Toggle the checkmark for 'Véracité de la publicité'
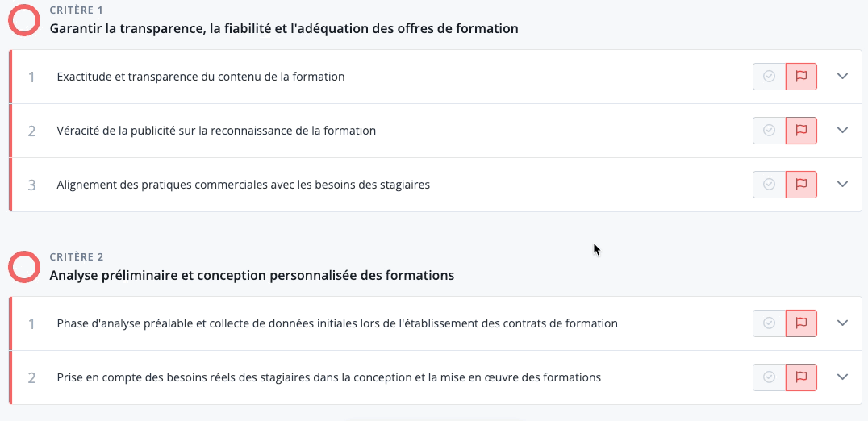Screen dimensions: 868x421 point(770,131)
